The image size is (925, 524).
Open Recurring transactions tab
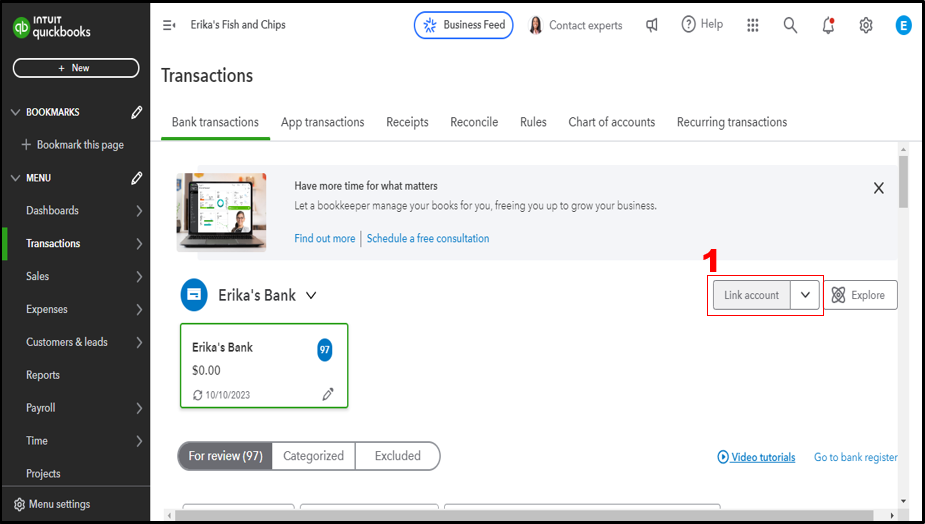(732, 122)
